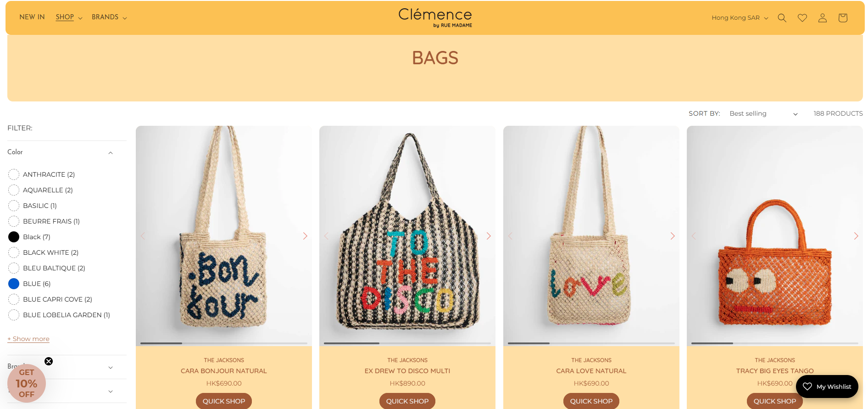The height and width of the screenshot is (409, 868).
Task: Show next image of Cara Love bag
Action: (x=673, y=236)
